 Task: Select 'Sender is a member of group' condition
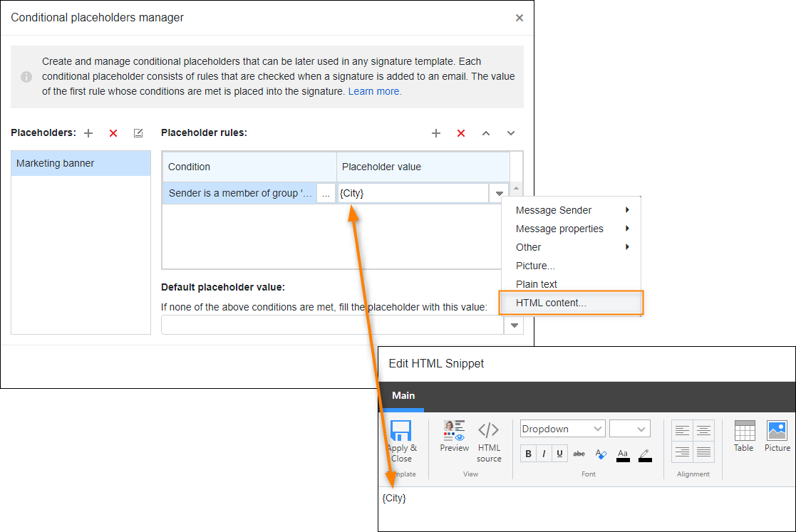(239, 193)
